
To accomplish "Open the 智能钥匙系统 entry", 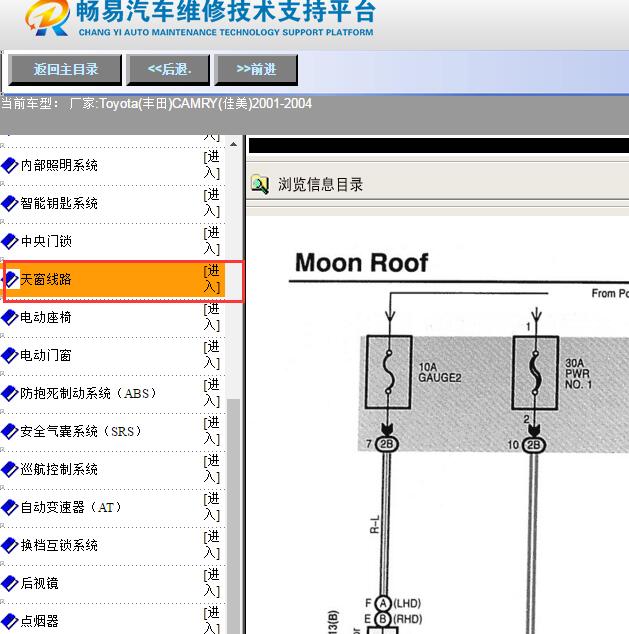I will (x=59, y=203).
